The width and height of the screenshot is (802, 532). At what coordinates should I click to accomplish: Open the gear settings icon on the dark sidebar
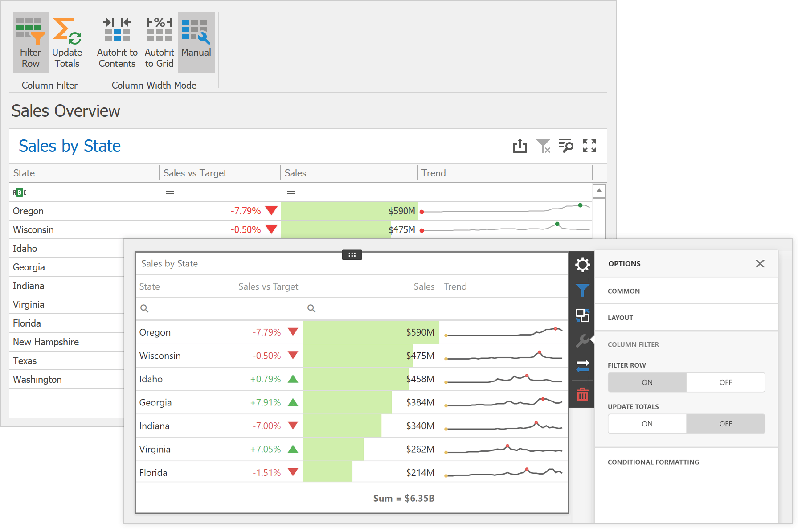coord(582,264)
